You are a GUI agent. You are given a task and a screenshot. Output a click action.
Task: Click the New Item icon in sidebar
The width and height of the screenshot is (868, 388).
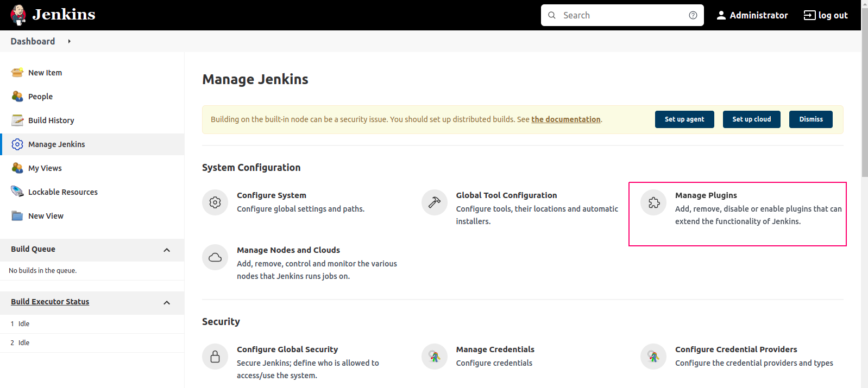[x=17, y=73]
